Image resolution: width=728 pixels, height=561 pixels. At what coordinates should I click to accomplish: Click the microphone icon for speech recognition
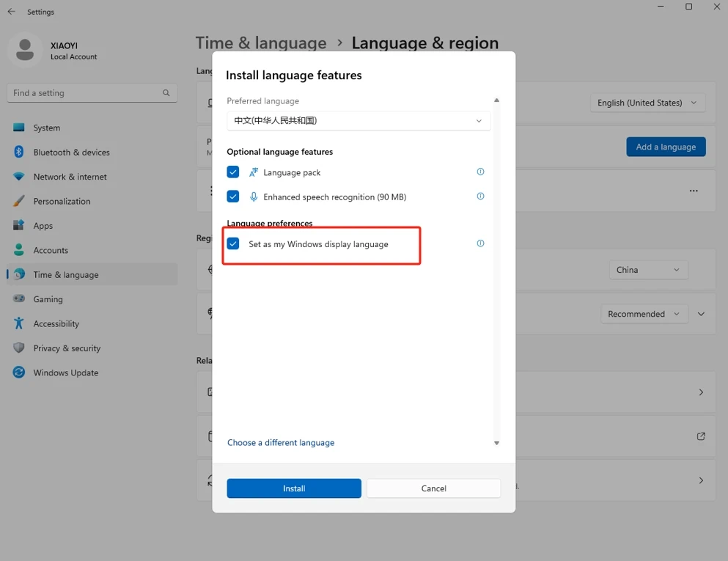click(254, 197)
